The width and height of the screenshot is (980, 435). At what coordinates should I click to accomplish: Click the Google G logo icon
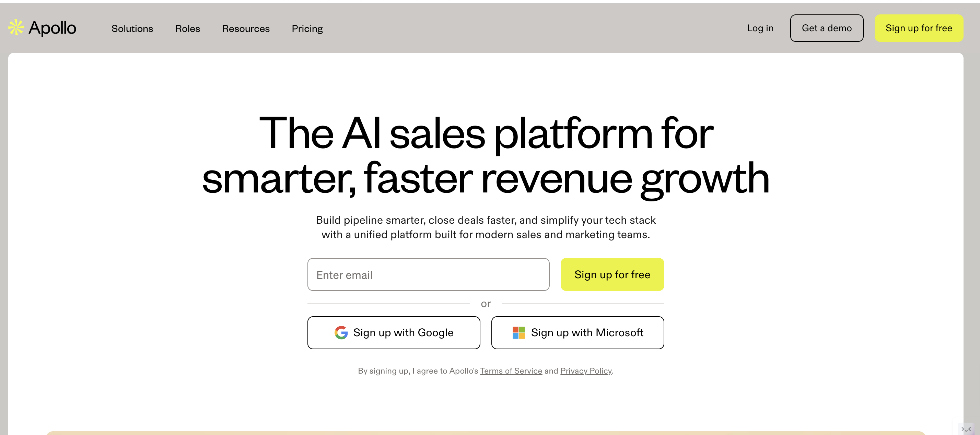coord(341,333)
